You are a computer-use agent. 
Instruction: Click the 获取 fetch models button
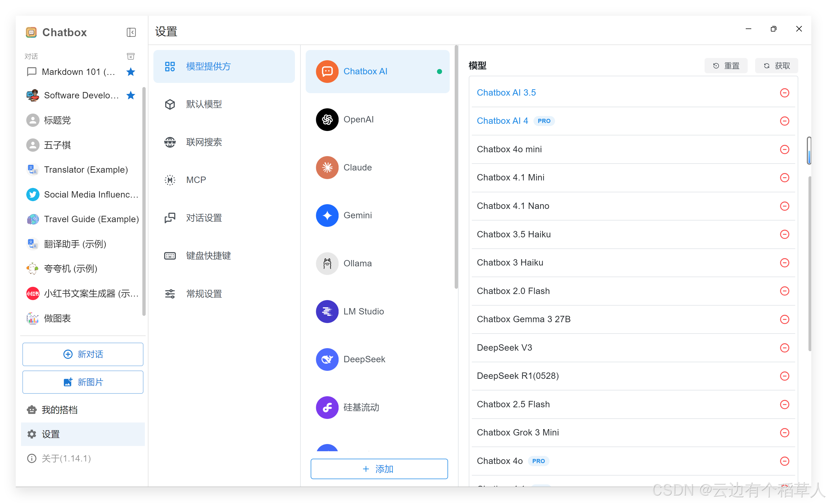point(776,65)
